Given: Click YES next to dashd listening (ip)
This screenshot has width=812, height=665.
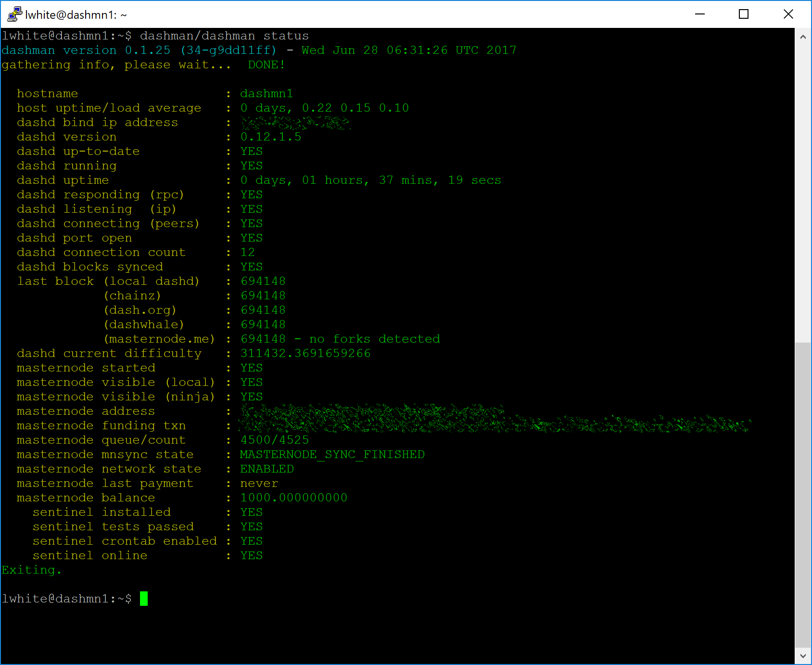Looking at the screenshot, I should [251, 209].
